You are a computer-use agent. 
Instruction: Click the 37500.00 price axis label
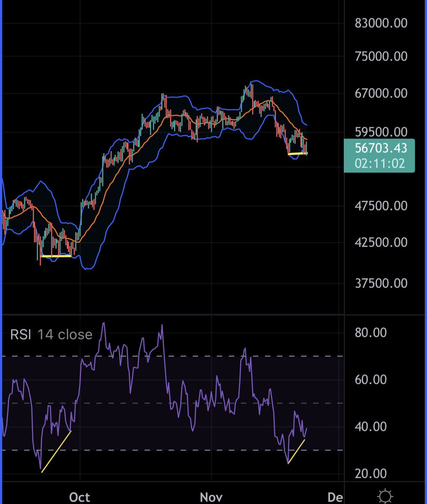tap(381, 283)
